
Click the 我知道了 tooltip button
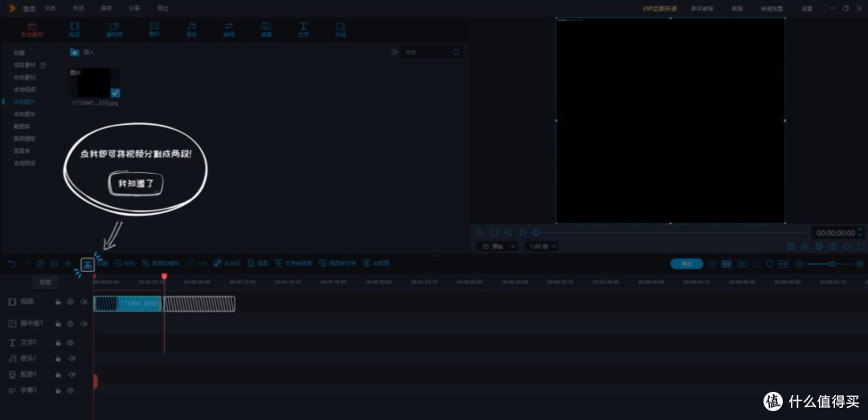point(136,184)
